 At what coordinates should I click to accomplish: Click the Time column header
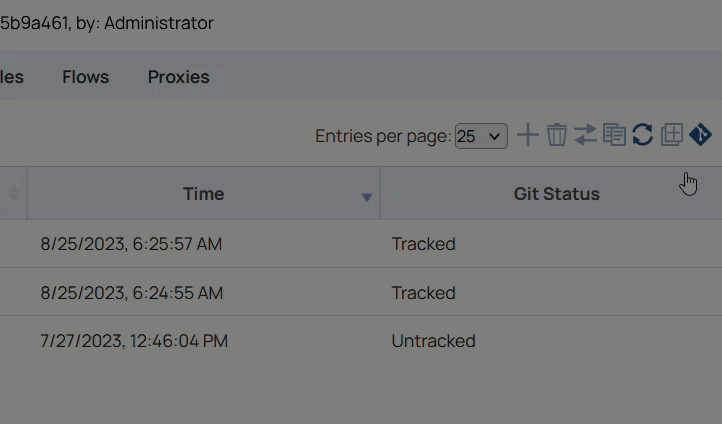pos(203,194)
